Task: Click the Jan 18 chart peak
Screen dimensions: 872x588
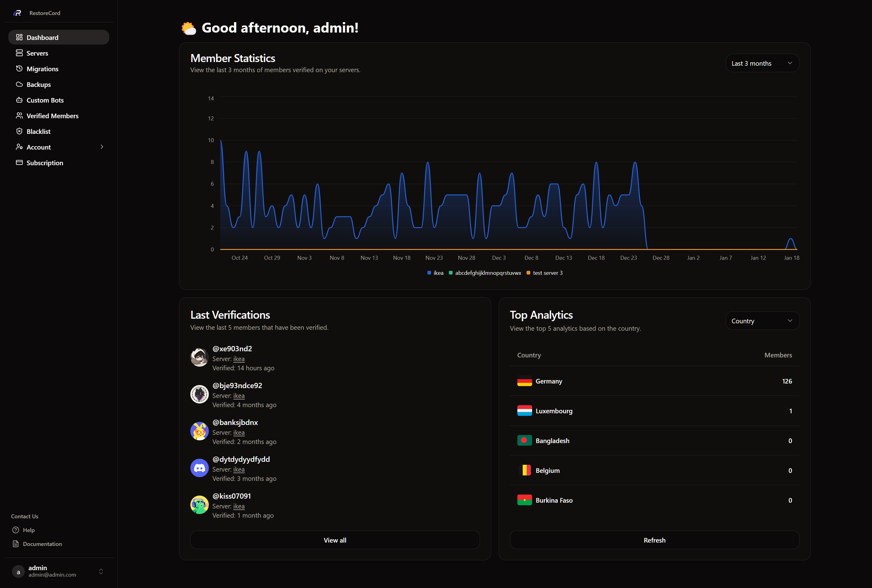Action: click(791, 239)
